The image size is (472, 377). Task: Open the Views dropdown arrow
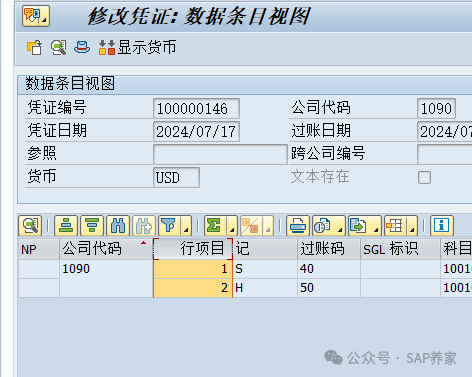(340, 226)
